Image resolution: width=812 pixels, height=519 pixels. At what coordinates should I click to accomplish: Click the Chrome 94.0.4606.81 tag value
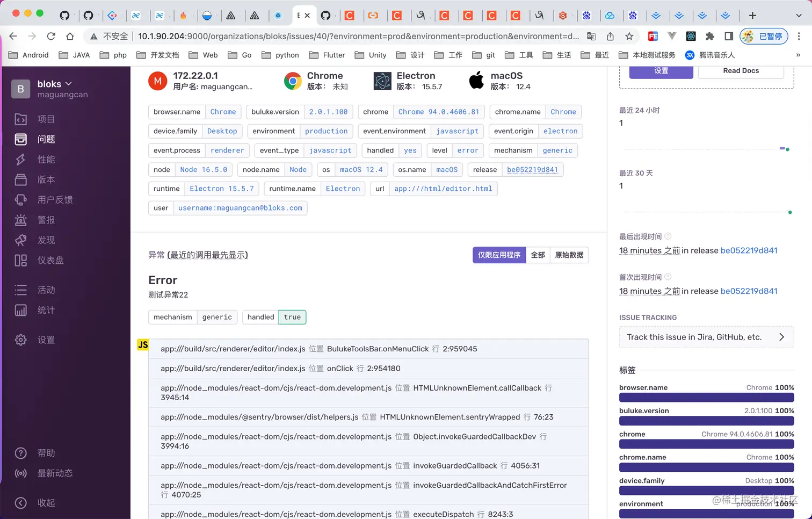click(439, 112)
